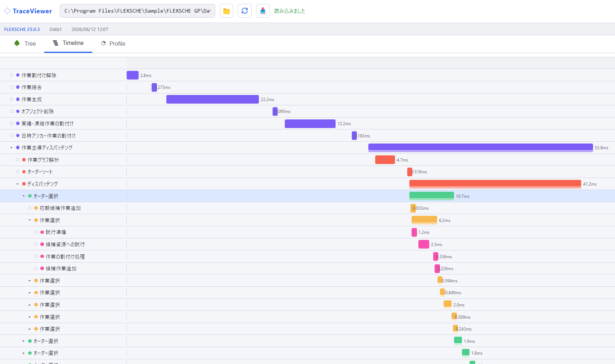The image size is (615, 364).
Task: Click the reload refresh icon
Action: click(x=244, y=11)
